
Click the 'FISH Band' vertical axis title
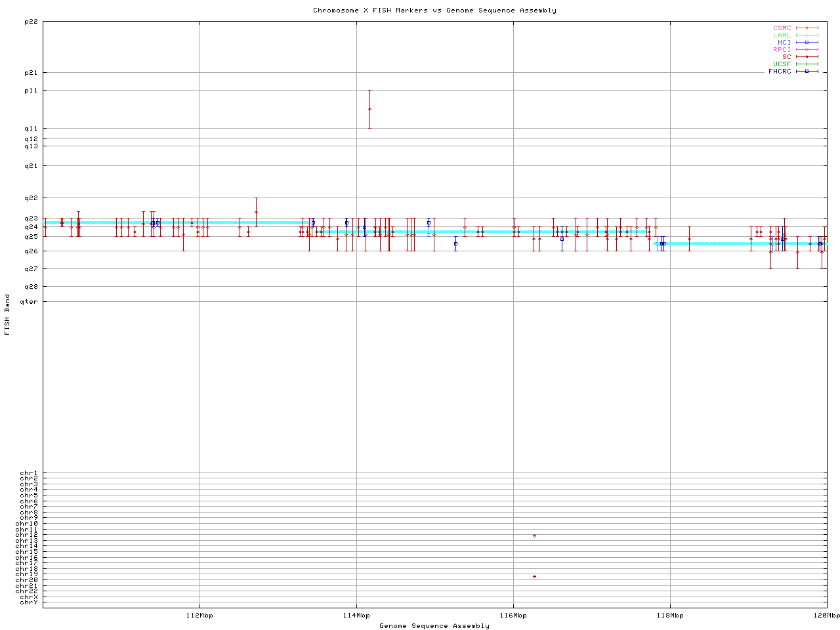tap(8, 314)
